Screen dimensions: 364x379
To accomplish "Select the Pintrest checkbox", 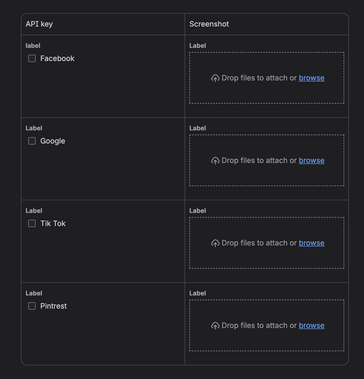I will 32,306.
